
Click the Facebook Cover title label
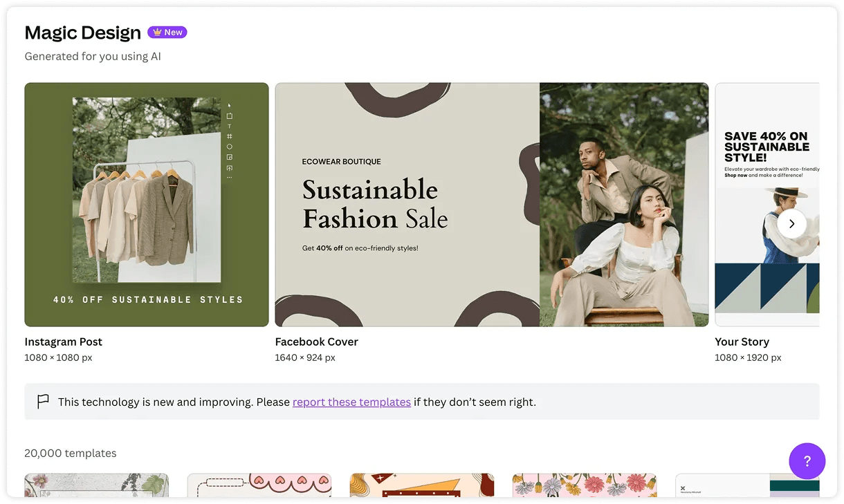(x=317, y=342)
